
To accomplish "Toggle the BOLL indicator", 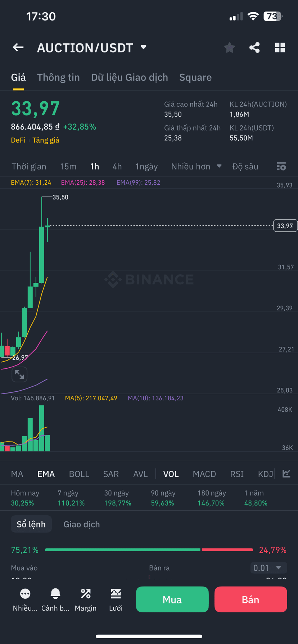I will [x=79, y=474].
